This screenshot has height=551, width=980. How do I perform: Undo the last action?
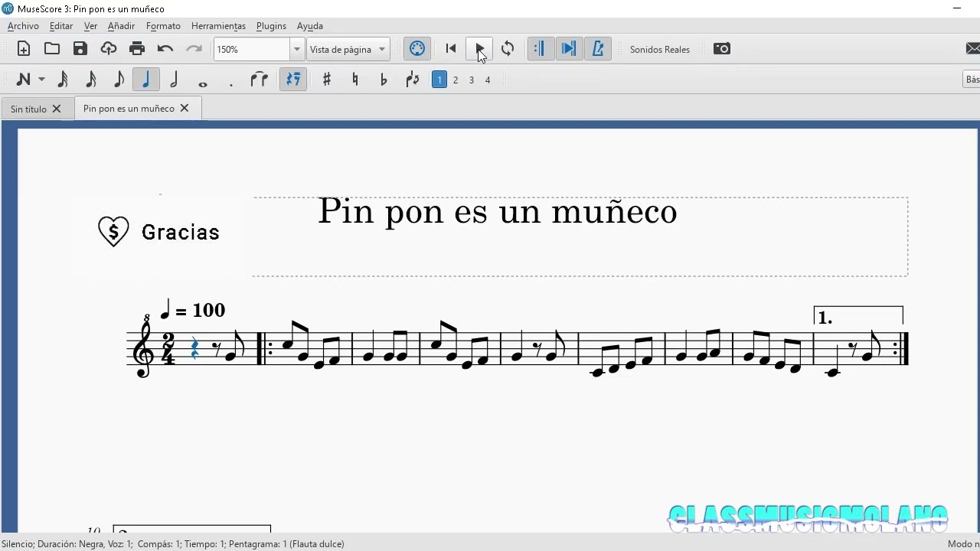click(x=165, y=49)
